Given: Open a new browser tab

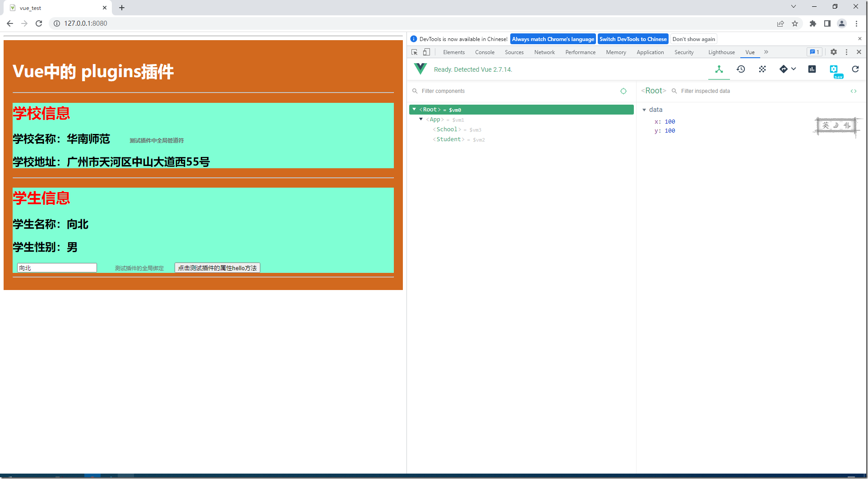Looking at the screenshot, I should pyautogui.click(x=122, y=8).
